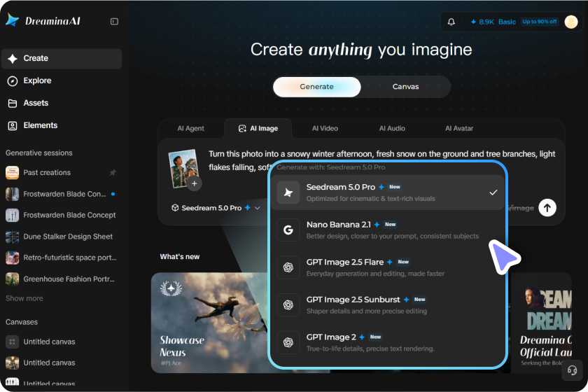Viewport: 588px width, 392px height.
Task: Select Seedream 5.0 Pro checked option
Action: click(x=388, y=192)
